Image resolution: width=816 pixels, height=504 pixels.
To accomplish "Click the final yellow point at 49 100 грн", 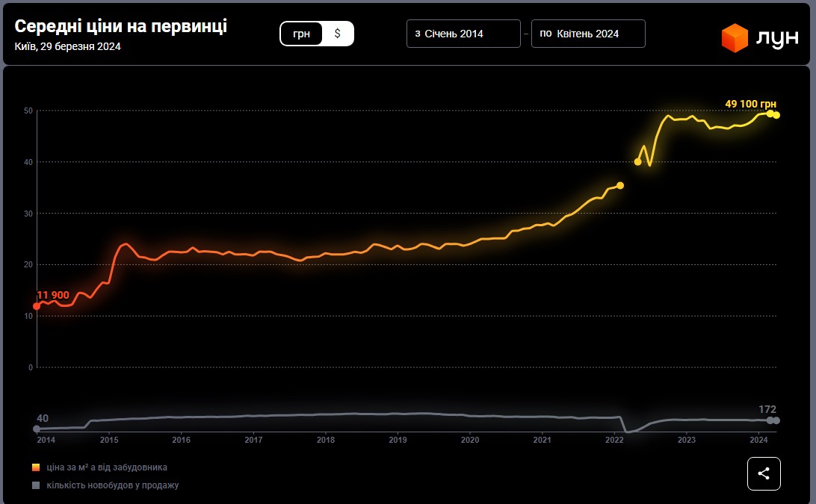I will (x=776, y=115).
